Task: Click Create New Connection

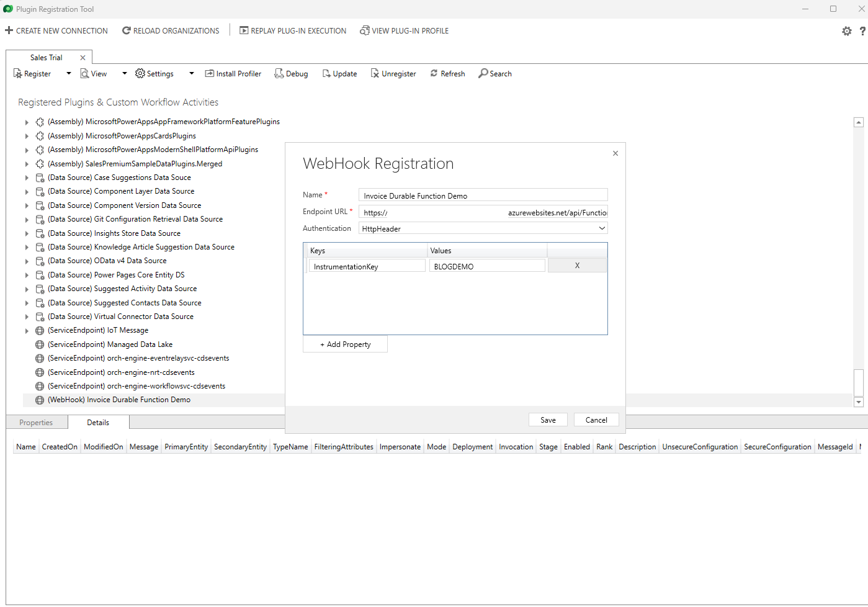Action: [56, 30]
